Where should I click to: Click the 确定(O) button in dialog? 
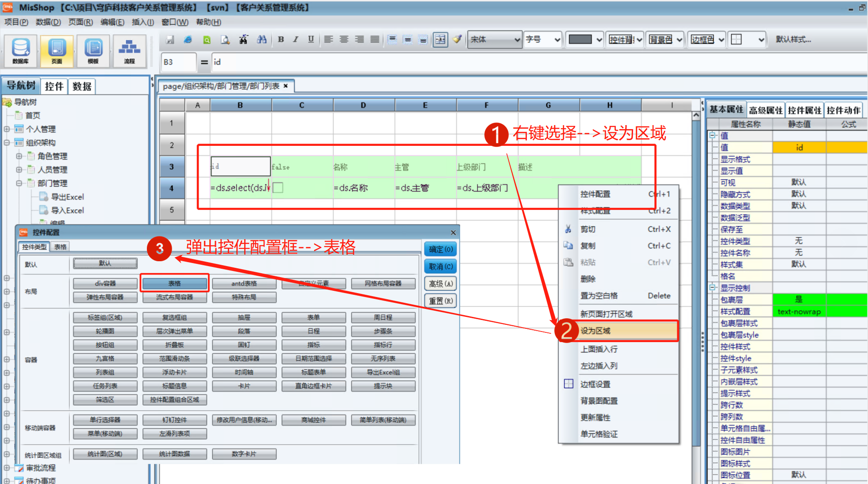click(x=441, y=249)
